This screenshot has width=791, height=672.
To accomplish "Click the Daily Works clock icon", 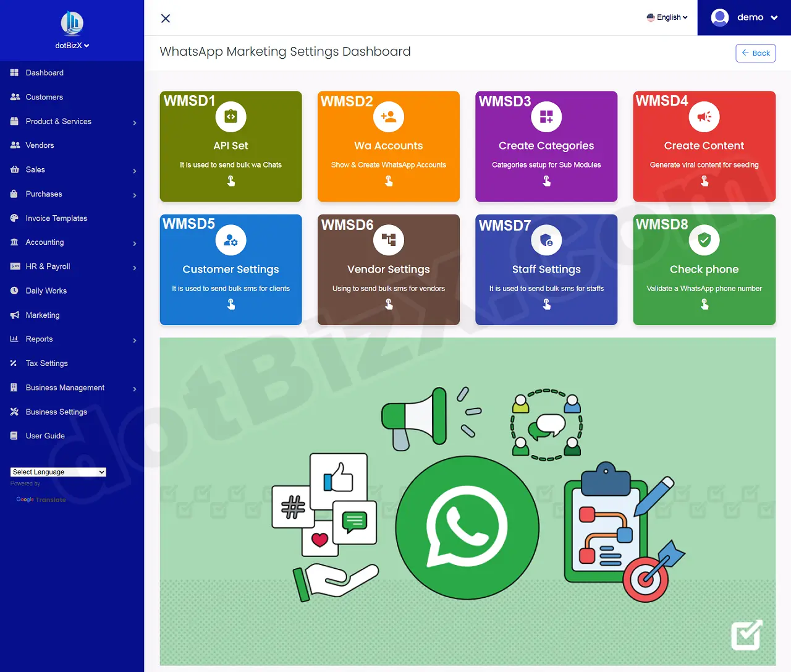I will click(x=14, y=291).
